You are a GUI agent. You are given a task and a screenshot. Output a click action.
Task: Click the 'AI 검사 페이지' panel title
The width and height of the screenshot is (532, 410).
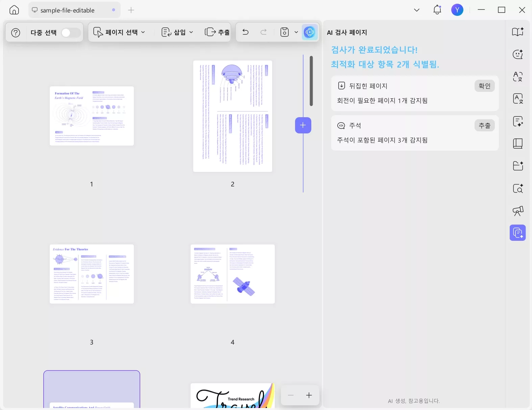pos(347,32)
